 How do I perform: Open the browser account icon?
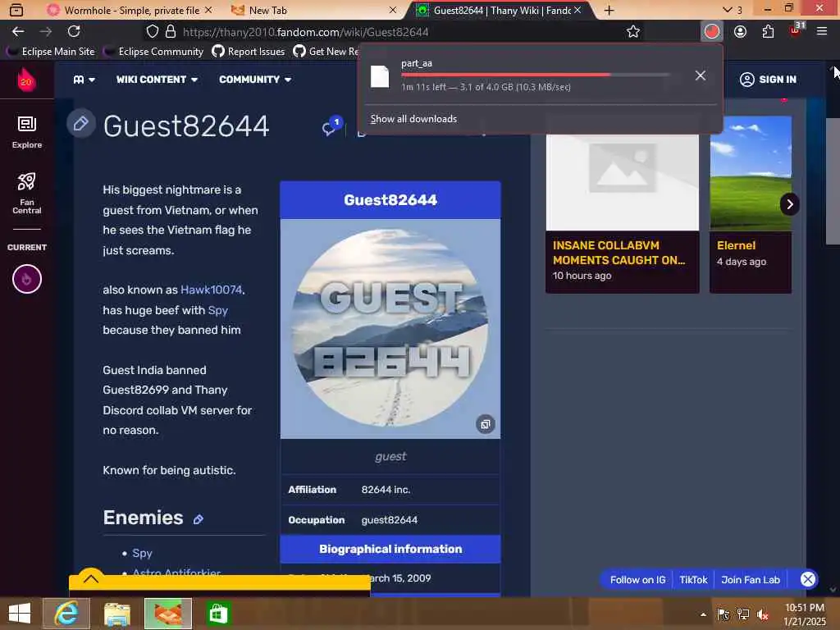[741, 32]
